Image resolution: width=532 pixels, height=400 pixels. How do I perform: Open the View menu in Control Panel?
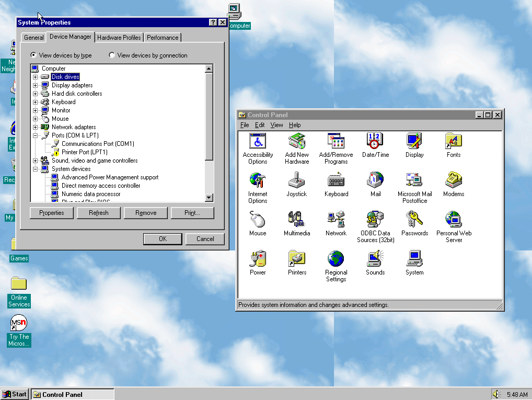(276, 125)
